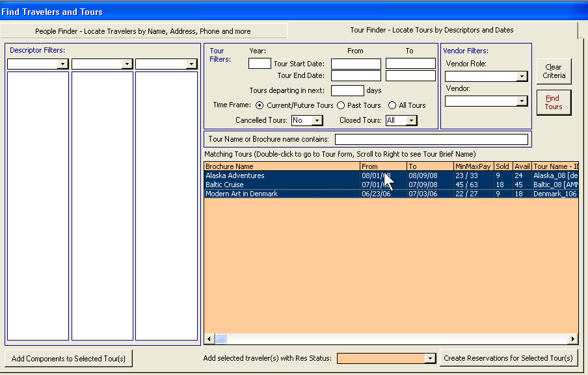Image resolution: width=588 pixels, height=375 pixels.
Task: Choose the Past Tours radio option
Action: 341,105
